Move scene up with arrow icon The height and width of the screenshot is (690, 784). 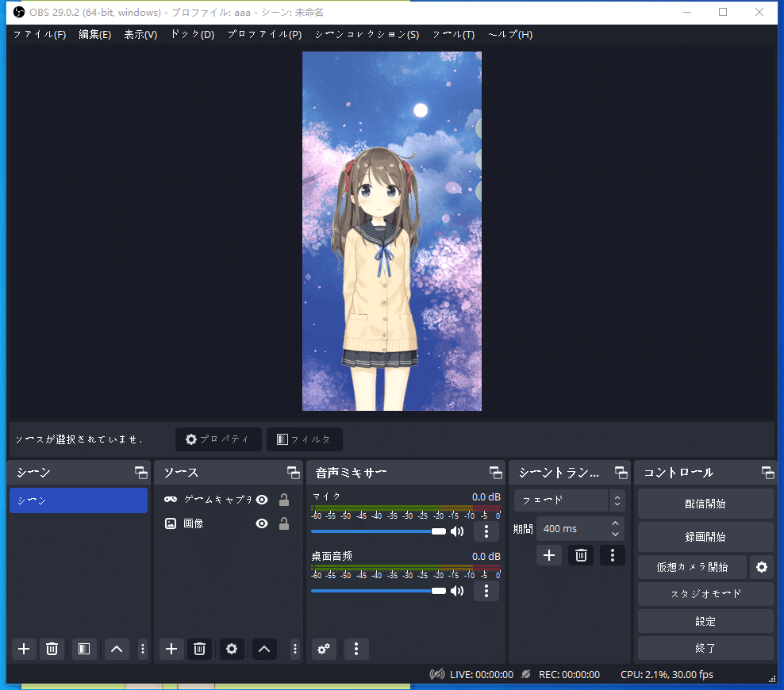(x=117, y=649)
